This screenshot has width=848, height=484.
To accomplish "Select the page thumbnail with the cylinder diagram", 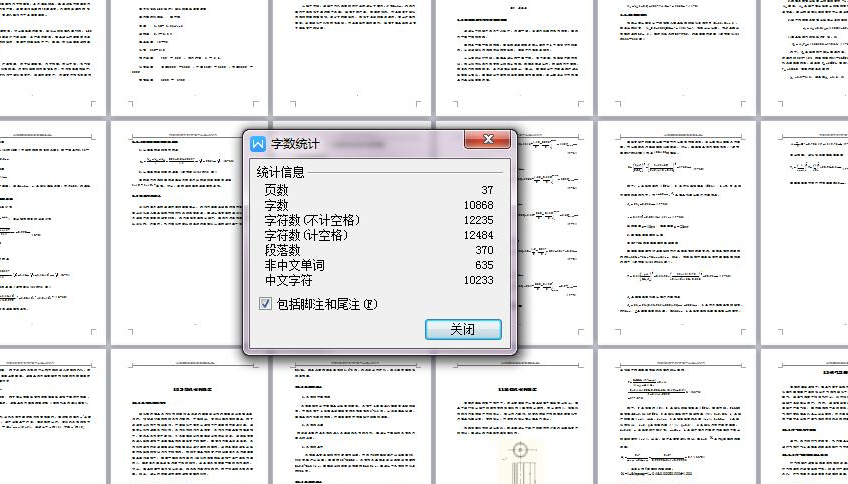I will 515,416.
